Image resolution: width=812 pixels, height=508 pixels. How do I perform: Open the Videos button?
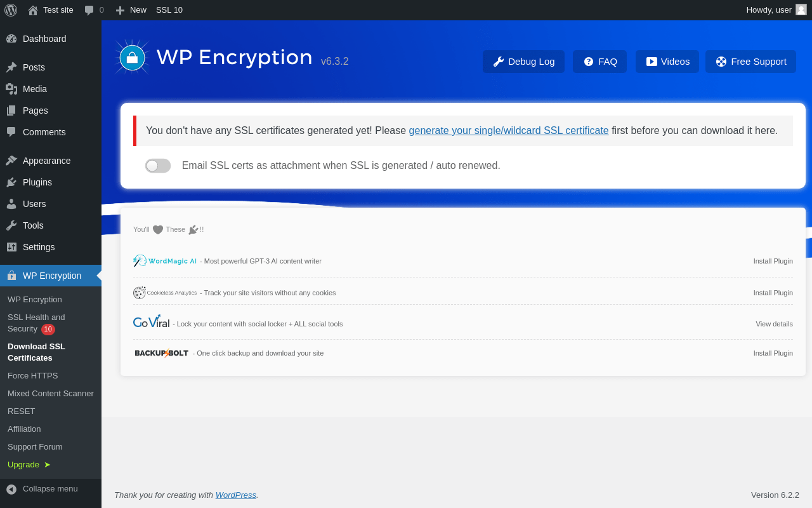coord(667,62)
